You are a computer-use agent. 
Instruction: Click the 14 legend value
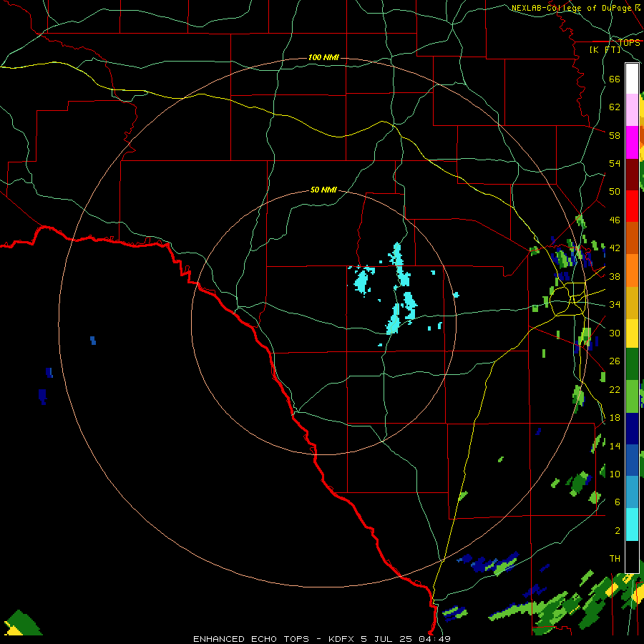click(x=615, y=446)
